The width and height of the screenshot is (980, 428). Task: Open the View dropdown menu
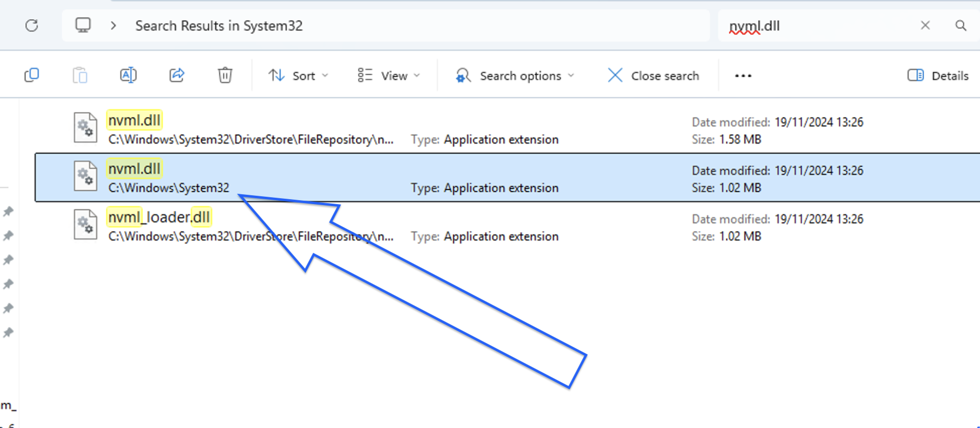(389, 76)
